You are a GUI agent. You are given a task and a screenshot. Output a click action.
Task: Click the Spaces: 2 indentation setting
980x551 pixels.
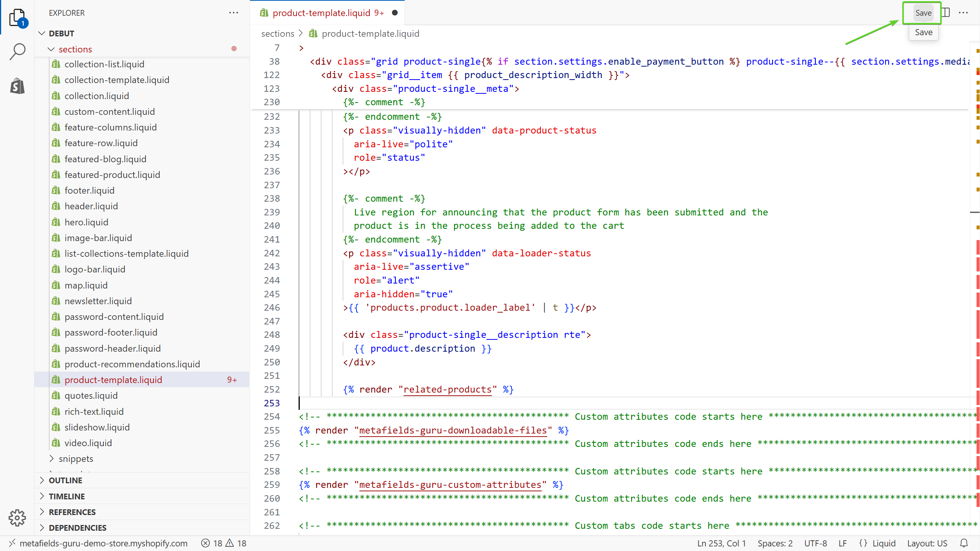[775, 543]
